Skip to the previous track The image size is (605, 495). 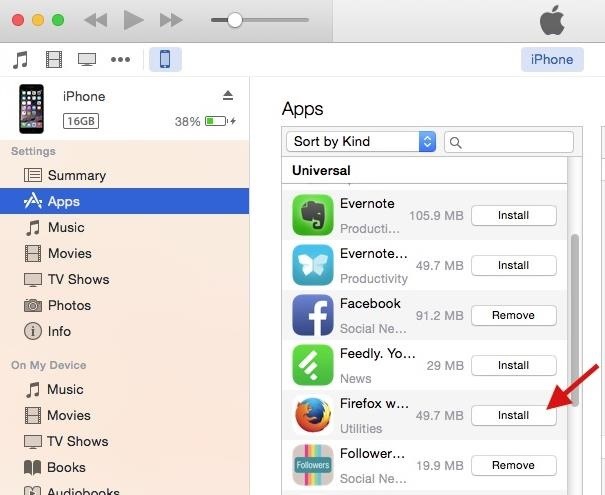[x=95, y=20]
